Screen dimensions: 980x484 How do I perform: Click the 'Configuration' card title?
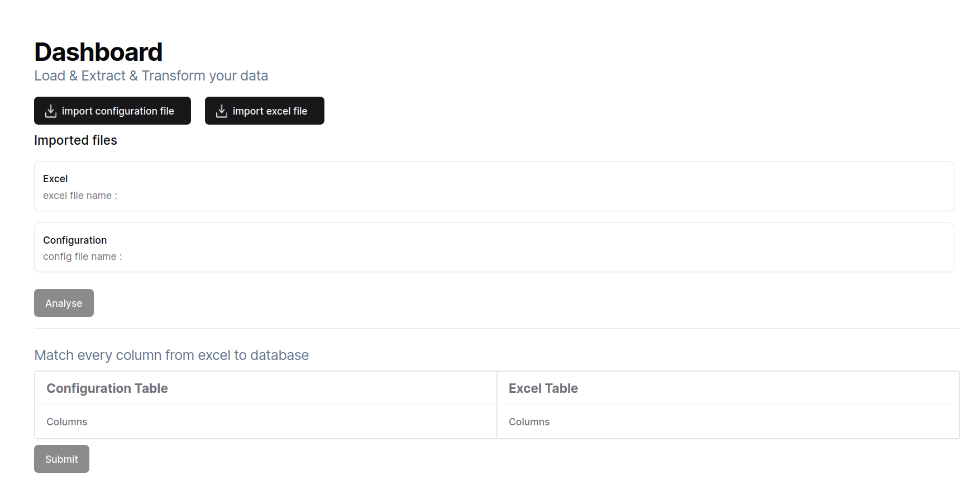pyautogui.click(x=75, y=240)
